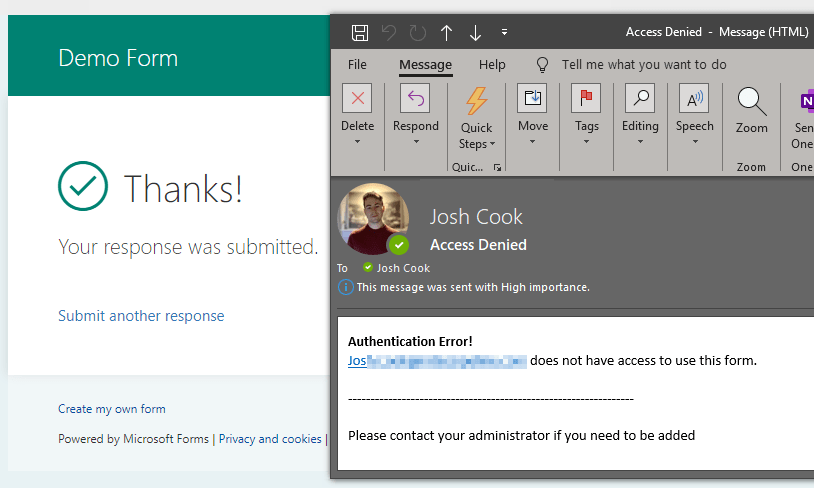
Task: Open the File menu tab
Action: [x=357, y=64]
